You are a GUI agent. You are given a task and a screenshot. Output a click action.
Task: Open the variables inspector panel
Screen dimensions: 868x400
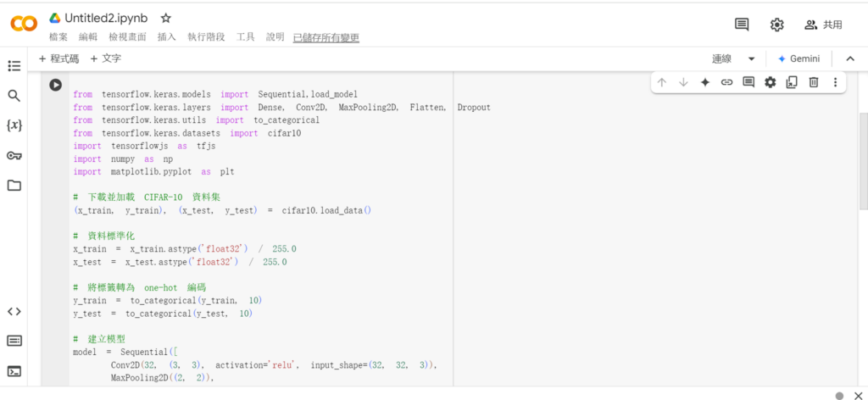[14, 125]
